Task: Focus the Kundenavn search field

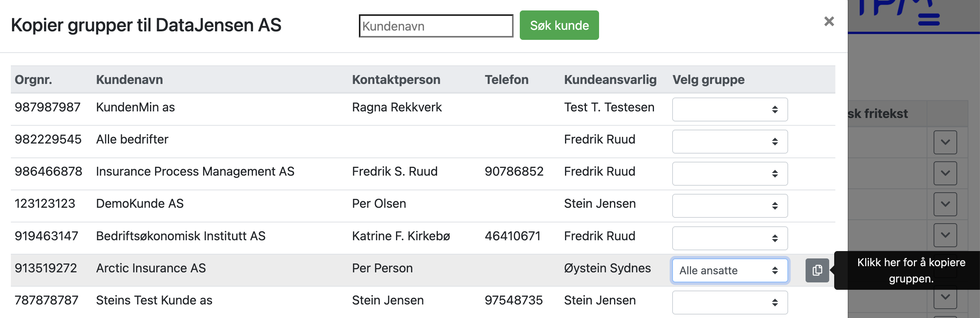Action: (436, 26)
